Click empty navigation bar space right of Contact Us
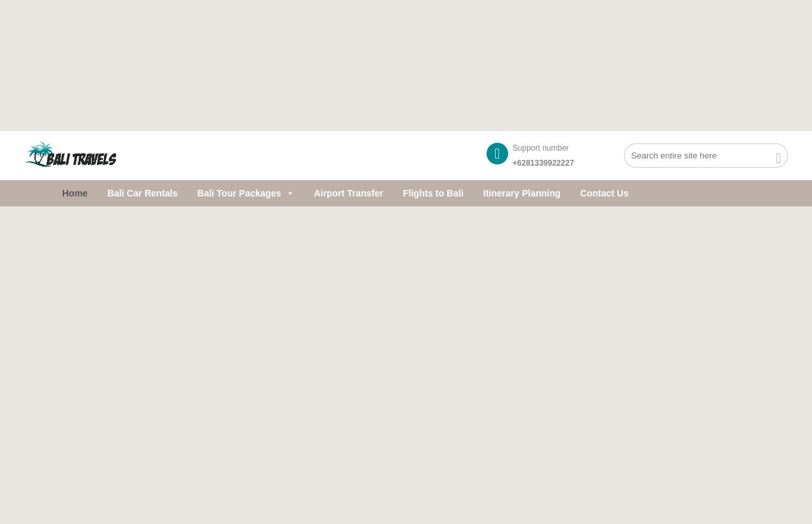The width and height of the screenshot is (812, 524). [x=720, y=193]
